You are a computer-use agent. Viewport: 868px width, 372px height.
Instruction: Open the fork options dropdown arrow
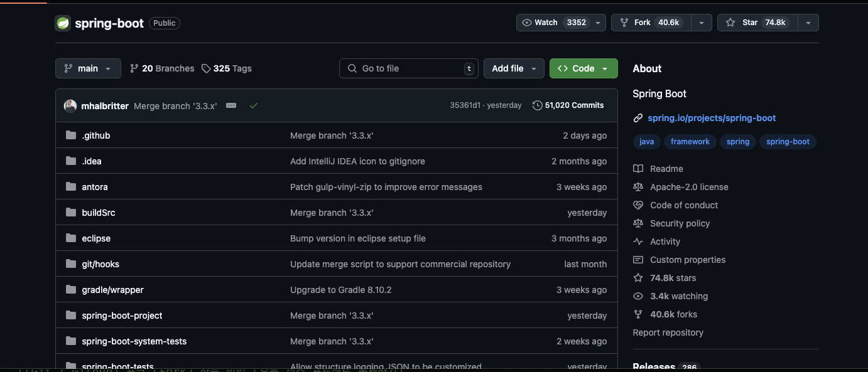[x=701, y=23]
